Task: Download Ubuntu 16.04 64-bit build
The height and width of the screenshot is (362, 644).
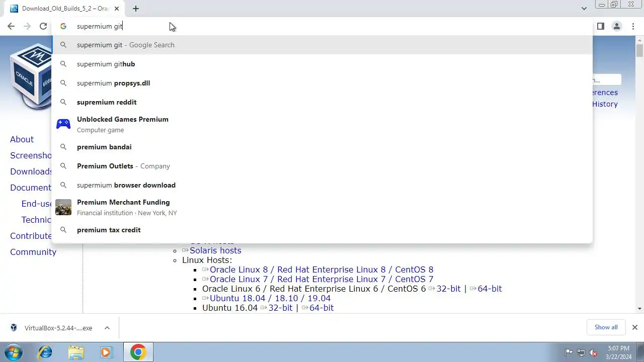Action: [321, 308]
